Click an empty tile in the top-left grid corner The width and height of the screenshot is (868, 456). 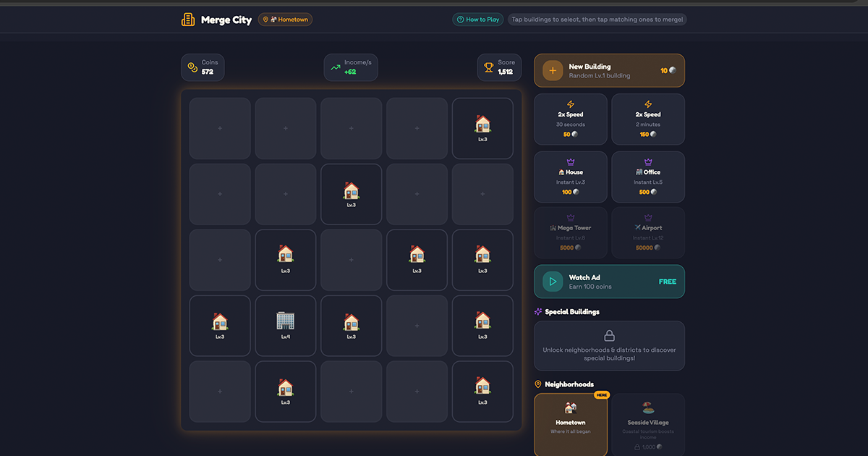(219, 128)
